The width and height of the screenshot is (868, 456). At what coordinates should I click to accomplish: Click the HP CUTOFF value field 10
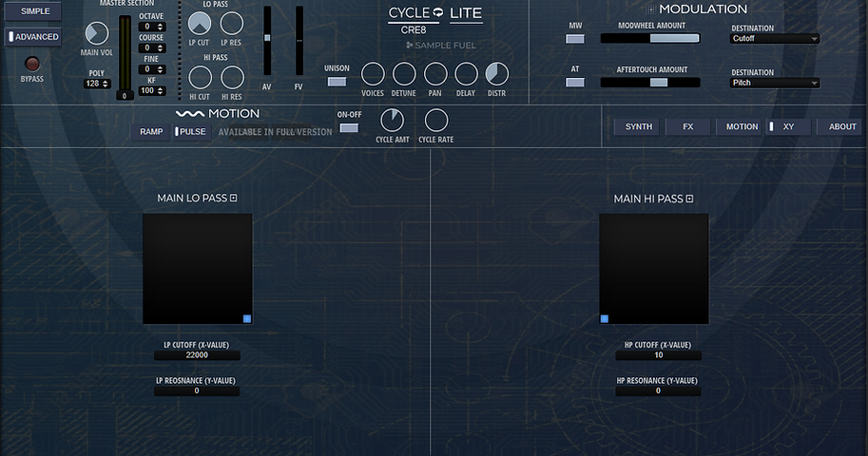click(x=658, y=355)
